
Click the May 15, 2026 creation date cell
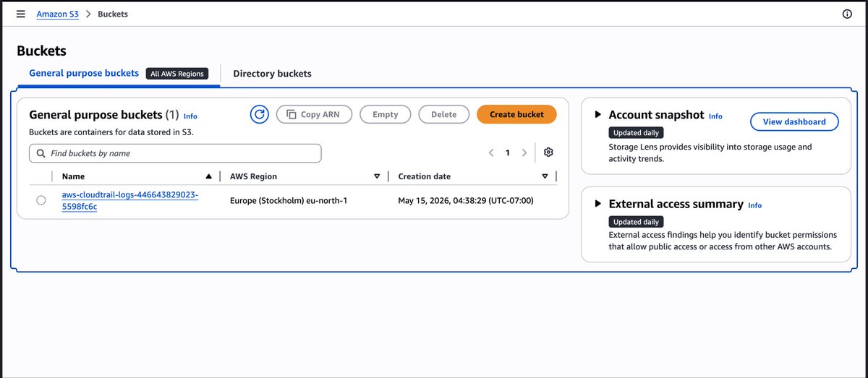[x=466, y=200]
